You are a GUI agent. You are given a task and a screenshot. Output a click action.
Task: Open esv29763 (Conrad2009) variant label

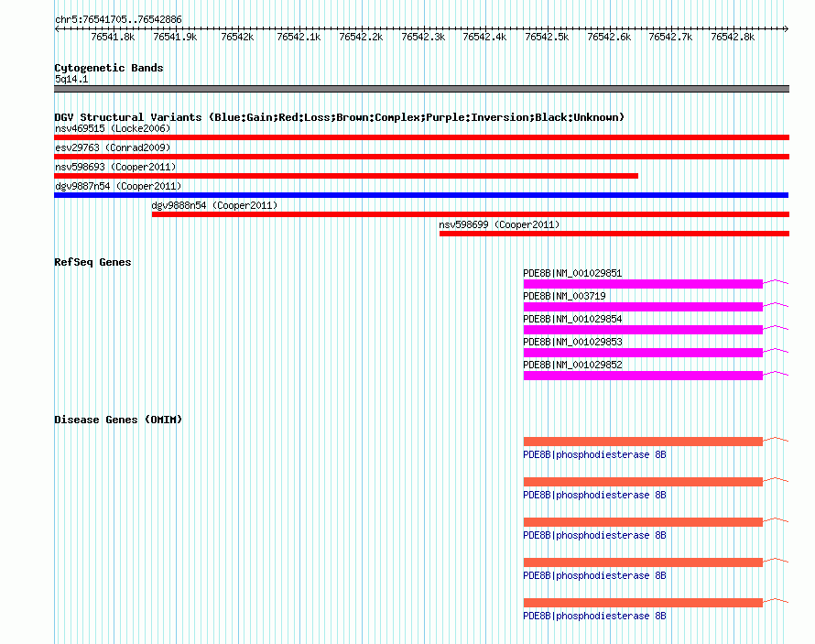coord(113,147)
